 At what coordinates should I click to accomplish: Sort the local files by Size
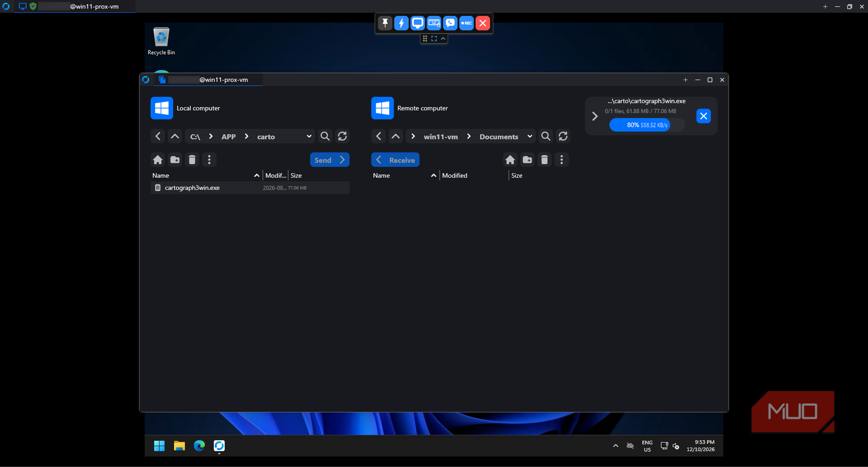click(x=296, y=176)
